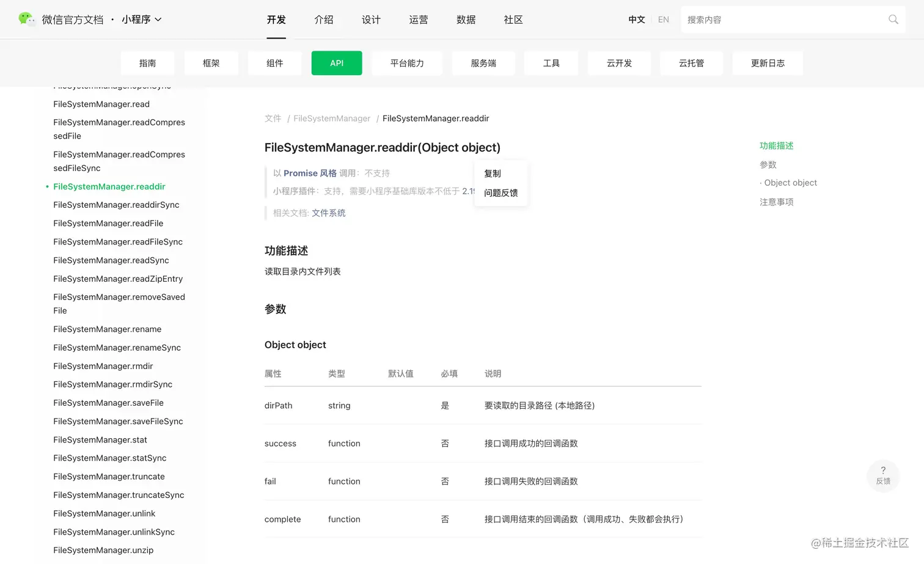Open FileSystemManager.rename in sidebar
Screen dimensions: 924x564
[x=108, y=329]
